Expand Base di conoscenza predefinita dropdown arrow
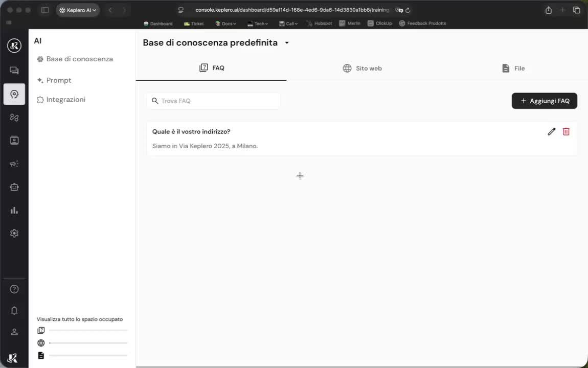Viewport: 588px width, 368px height. pyautogui.click(x=287, y=43)
